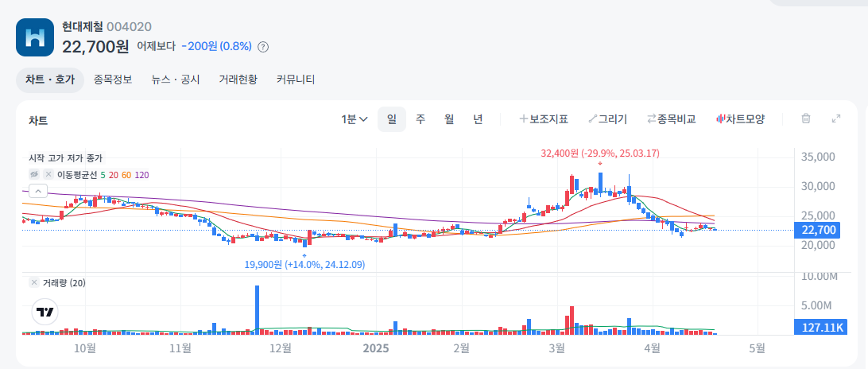Click the -200원 (0.8%) change value
868x369 pixels.
point(217,47)
